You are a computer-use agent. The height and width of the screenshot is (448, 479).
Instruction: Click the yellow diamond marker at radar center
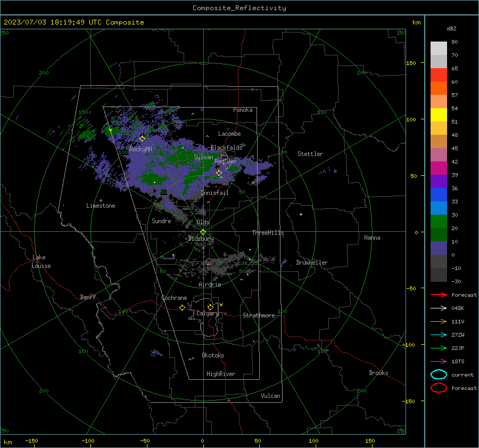pyautogui.click(x=203, y=232)
